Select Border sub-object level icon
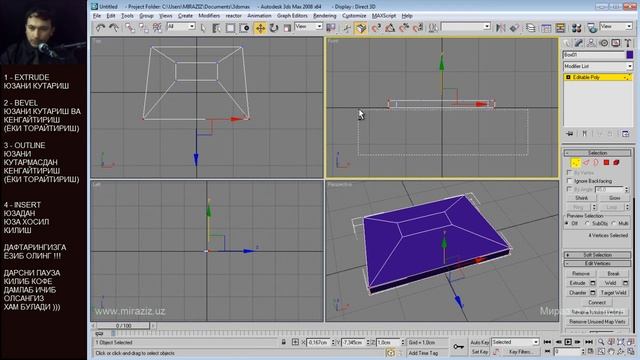The image size is (640, 360). tap(596, 163)
